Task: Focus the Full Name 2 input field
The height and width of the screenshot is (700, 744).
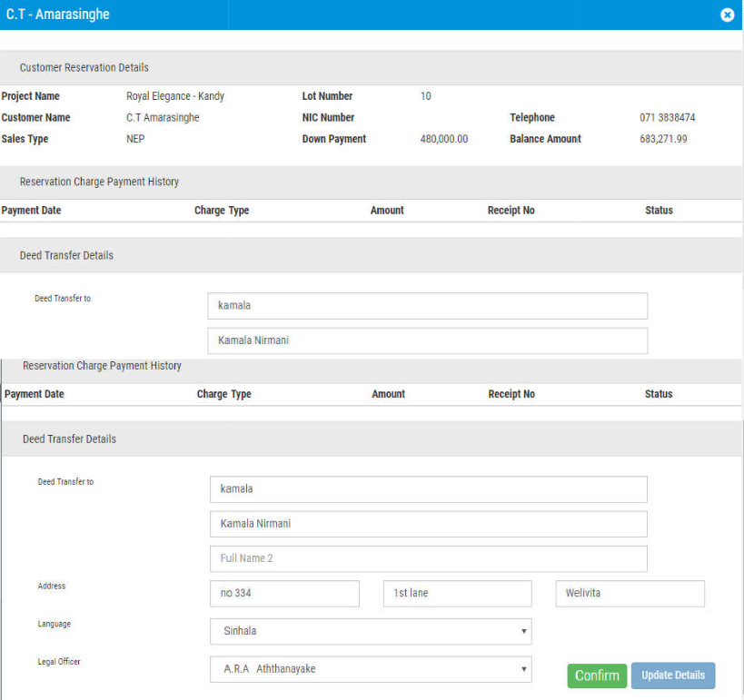Action: point(428,558)
